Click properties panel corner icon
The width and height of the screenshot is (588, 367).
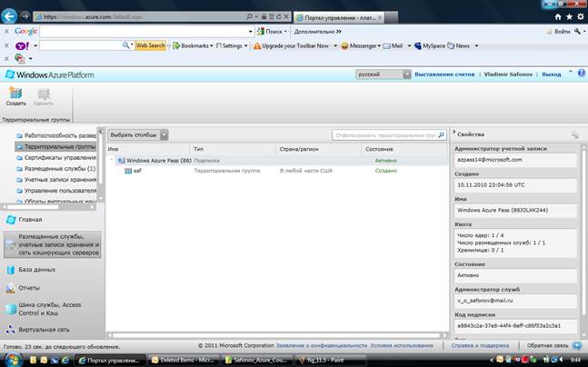click(575, 134)
